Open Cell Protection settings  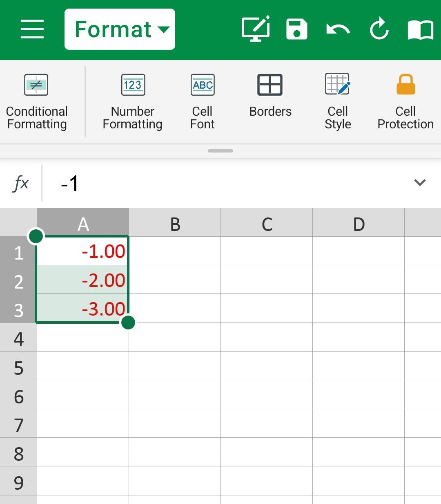(x=405, y=102)
